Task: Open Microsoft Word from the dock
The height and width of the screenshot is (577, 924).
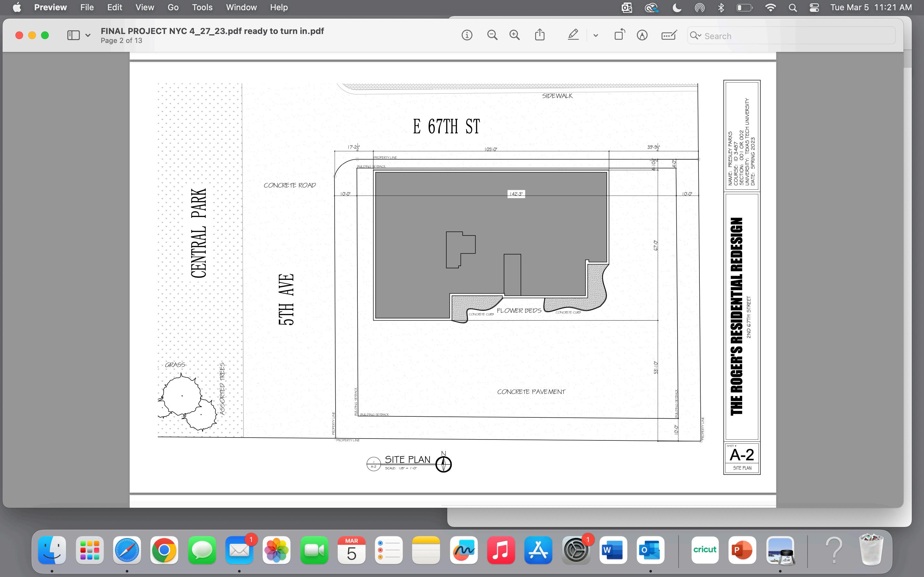Action: (x=613, y=550)
